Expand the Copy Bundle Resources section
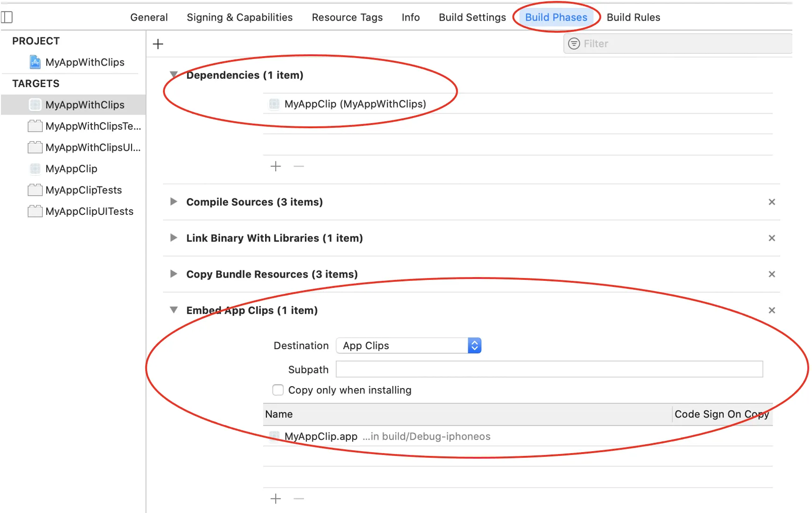 pos(174,274)
